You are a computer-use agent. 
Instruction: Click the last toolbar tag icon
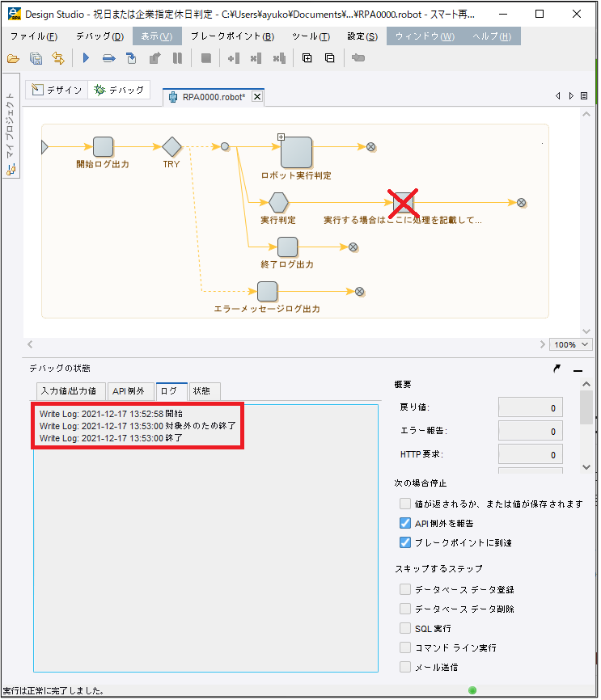[x=358, y=57]
